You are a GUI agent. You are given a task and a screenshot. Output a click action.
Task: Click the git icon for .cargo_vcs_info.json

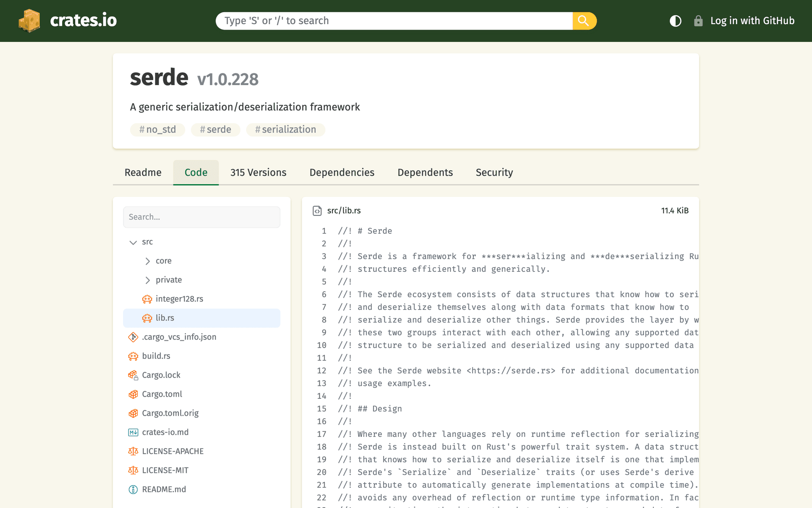[133, 337]
